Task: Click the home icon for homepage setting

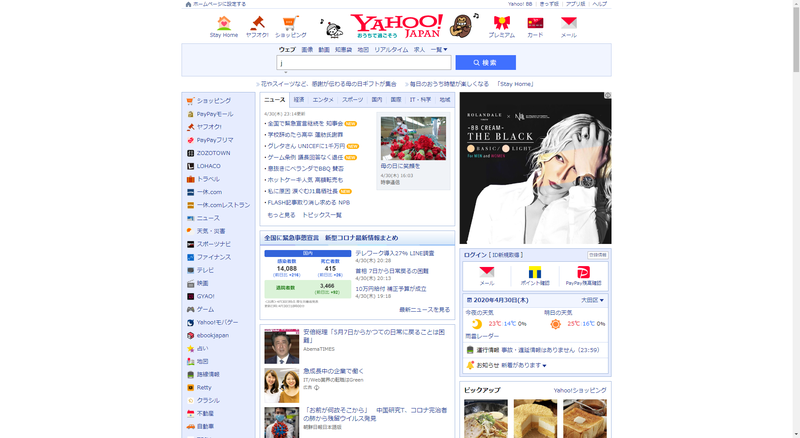Action: coord(188,4)
